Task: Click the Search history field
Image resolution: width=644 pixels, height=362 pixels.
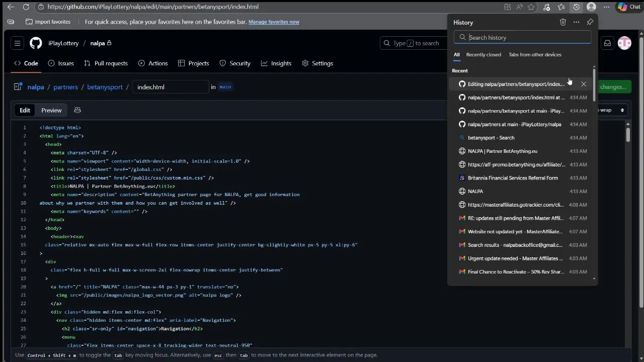Action: 523,37
